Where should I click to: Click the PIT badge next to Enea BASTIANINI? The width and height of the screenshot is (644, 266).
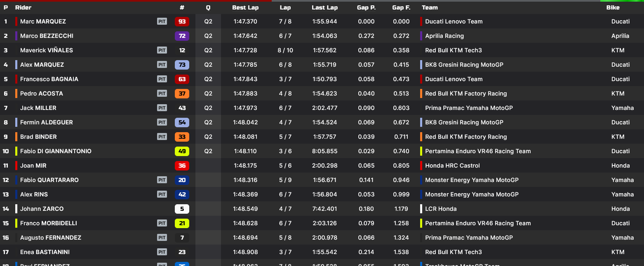pyautogui.click(x=162, y=252)
